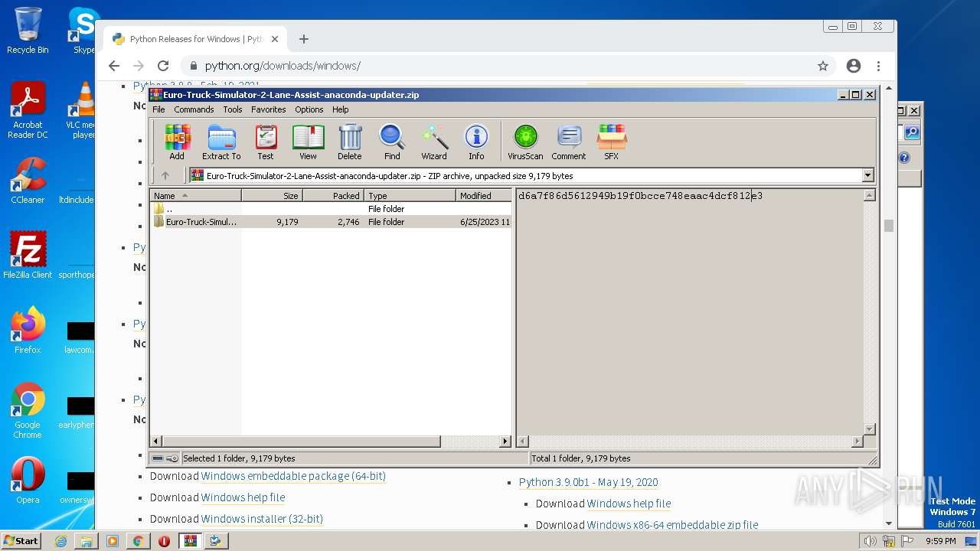Open the archive Comment tool

point(569,142)
